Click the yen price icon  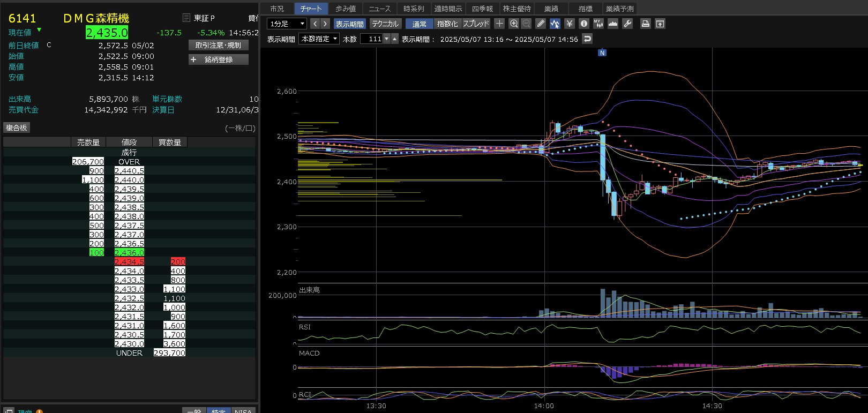pos(570,24)
